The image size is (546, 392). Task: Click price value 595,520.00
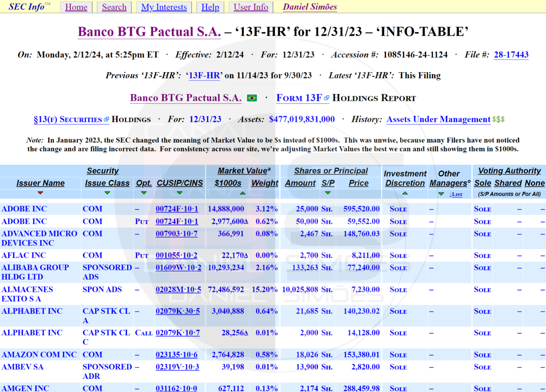pyautogui.click(x=361, y=209)
